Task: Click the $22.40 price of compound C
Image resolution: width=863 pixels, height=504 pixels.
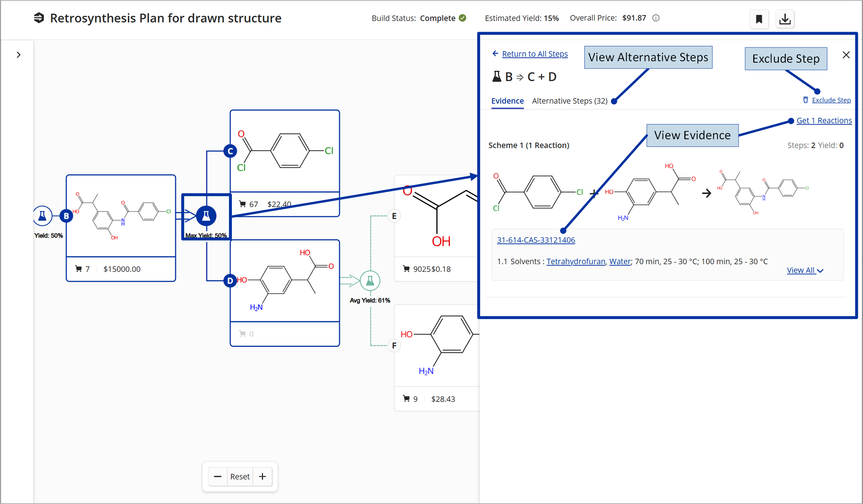Action: 279,204
